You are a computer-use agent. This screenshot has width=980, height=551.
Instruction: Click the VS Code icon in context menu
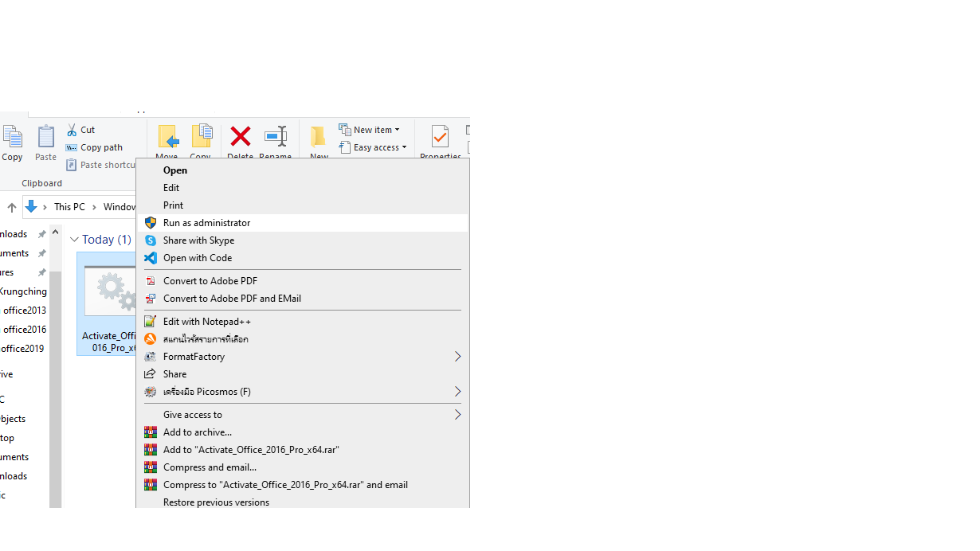coord(151,258)
